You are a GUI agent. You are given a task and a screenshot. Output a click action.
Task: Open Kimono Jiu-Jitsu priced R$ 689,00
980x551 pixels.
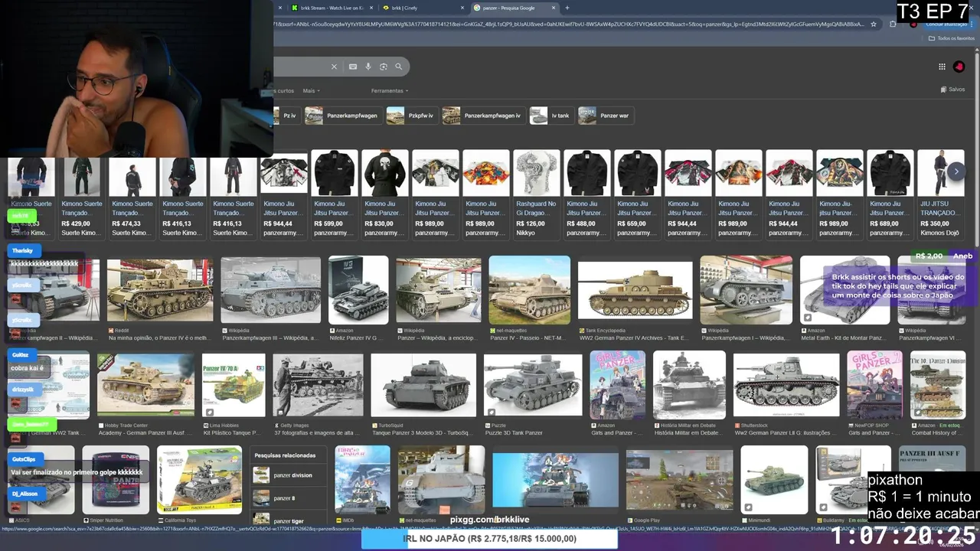pos(890,194)
